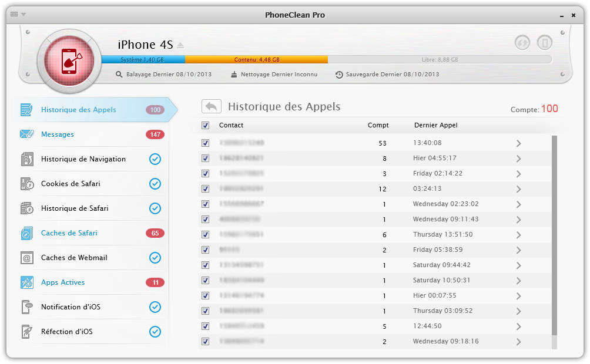The height and width of the screenshot is (364, 590).
Task: Uncheck the row with Thursday 13:51:50
Action: tap(206, 235)
